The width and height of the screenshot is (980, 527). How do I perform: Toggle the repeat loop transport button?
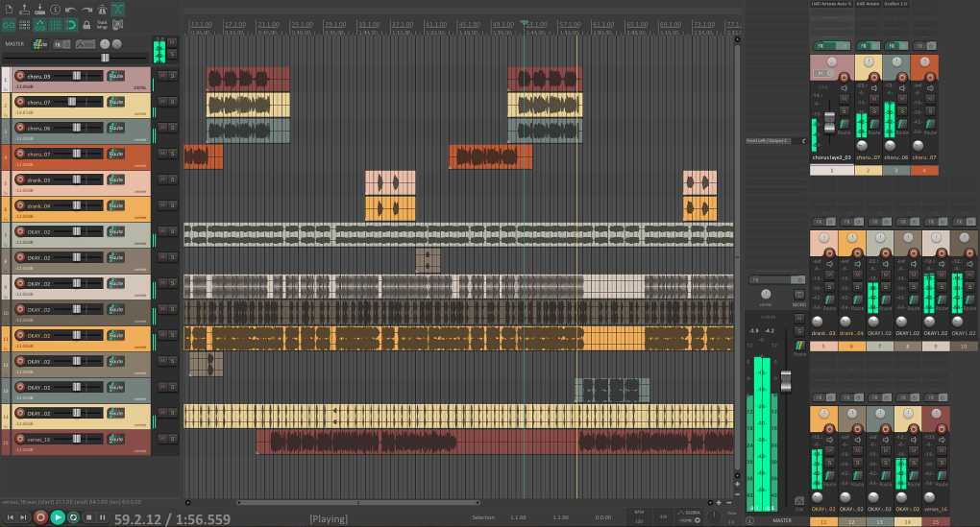coord(73,517)
